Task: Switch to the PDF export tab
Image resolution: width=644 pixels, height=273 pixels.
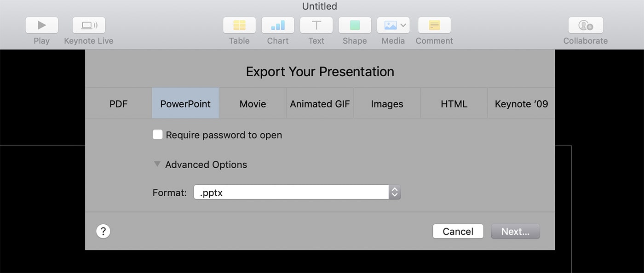Action: [119, 104]
